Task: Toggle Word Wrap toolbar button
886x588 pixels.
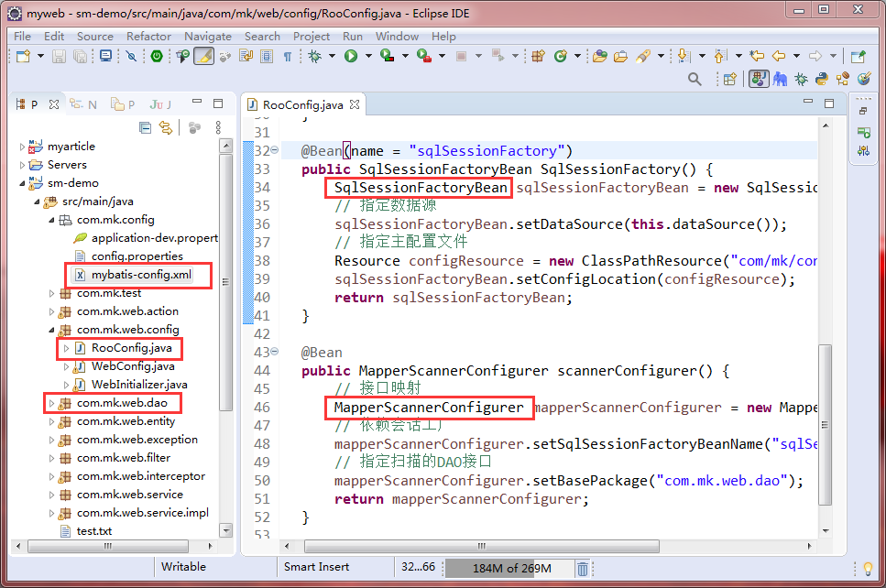Action: (x=246, y=56)
